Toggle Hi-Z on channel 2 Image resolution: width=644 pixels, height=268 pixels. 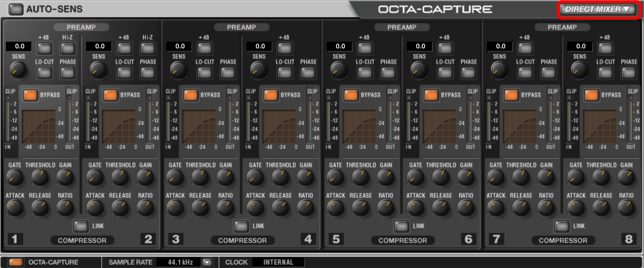coord(147,48)
